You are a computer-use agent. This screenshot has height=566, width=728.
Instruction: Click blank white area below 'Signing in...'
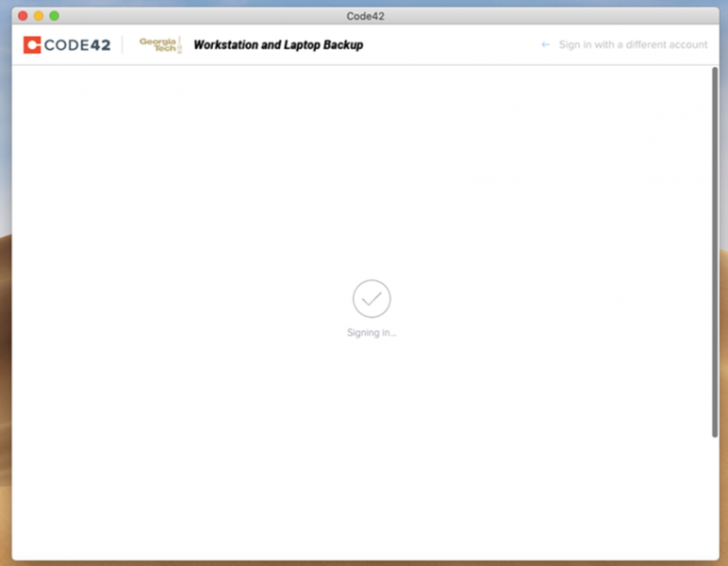click(x=372, y=443)
